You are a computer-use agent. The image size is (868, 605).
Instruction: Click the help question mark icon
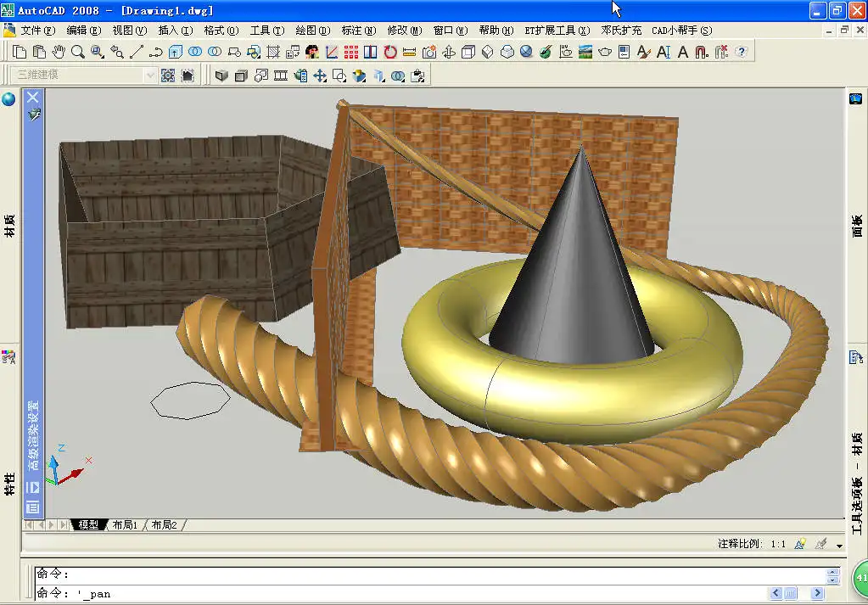(742, 52)
